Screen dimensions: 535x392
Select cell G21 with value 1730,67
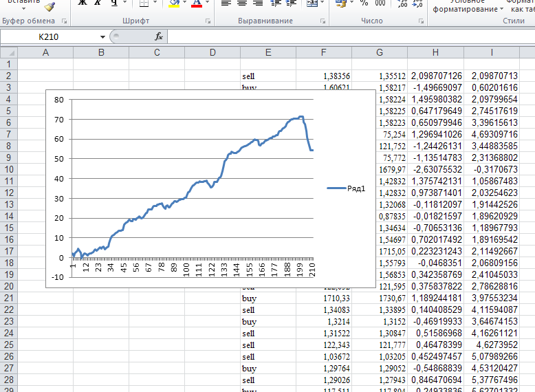(x=380, y=298)
